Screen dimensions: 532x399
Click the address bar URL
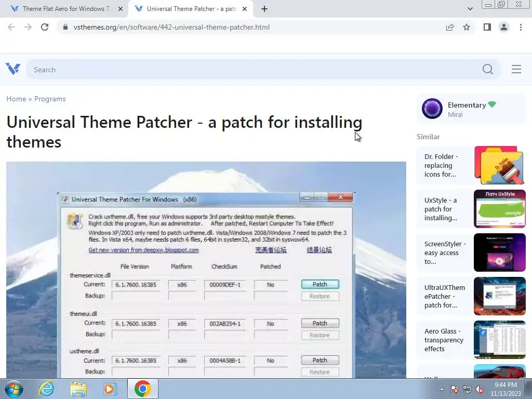click(x=171, y=27)
